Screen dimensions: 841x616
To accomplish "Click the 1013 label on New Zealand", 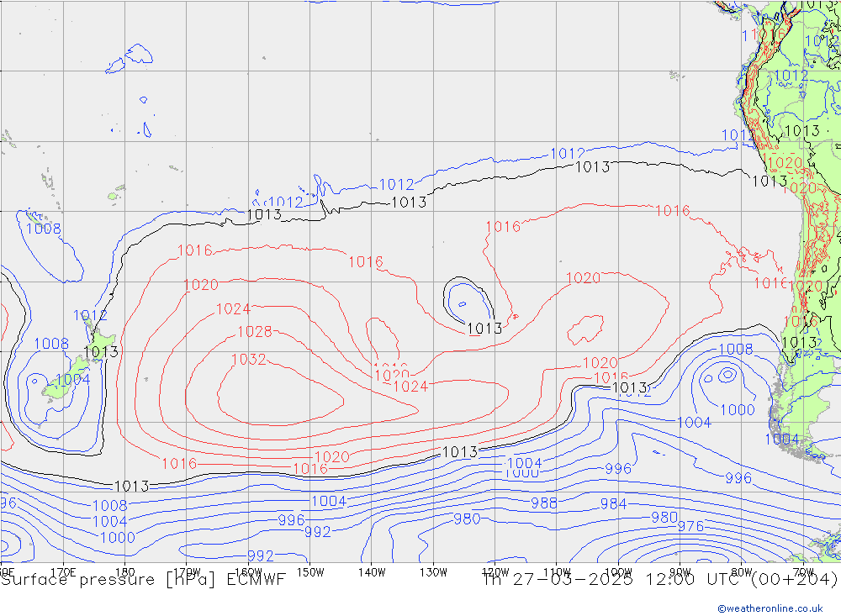I will 101,352.
